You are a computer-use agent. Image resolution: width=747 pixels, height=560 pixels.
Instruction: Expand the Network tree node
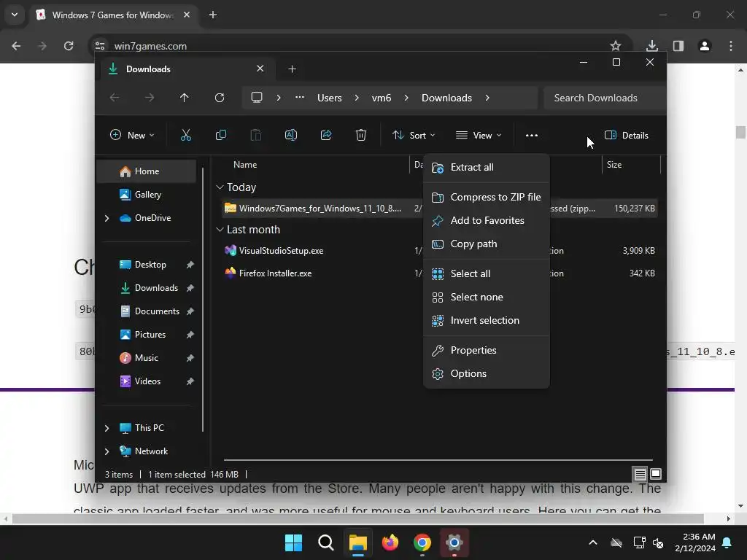click(x=107, y=451)
